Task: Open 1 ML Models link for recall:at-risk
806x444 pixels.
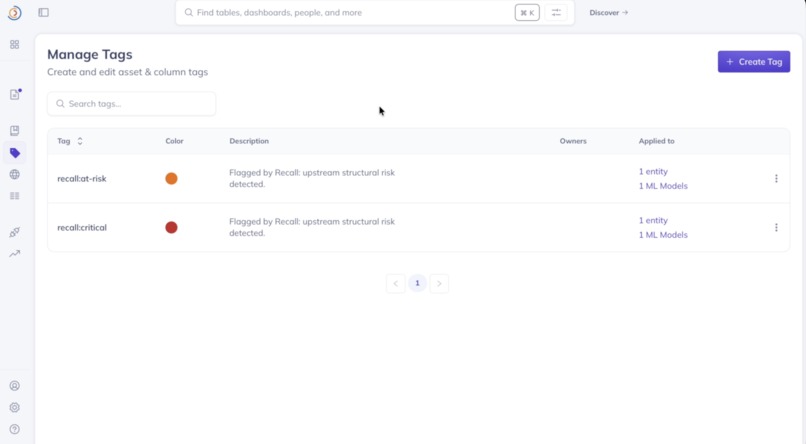Action: pyautogui.click(x=663, y=186)
